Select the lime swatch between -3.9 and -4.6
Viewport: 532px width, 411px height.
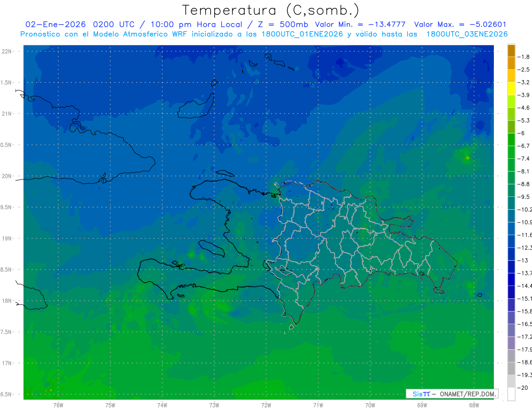(511, 102)
